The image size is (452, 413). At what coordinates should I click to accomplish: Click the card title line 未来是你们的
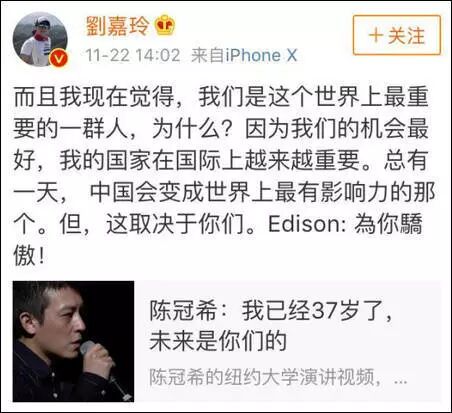tap(218, 341)
